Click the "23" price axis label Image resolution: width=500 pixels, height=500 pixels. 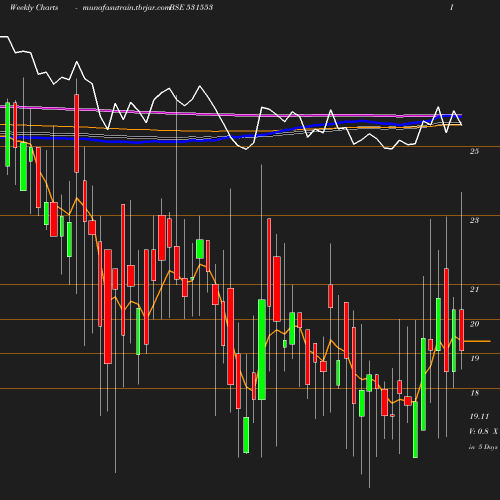point(474,220)
